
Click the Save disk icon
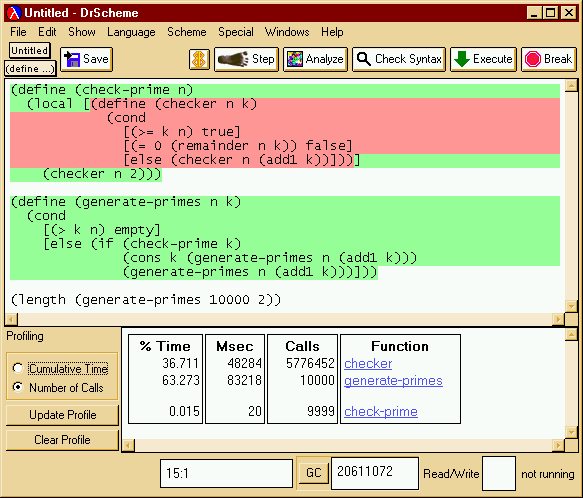tap(72, 59)
